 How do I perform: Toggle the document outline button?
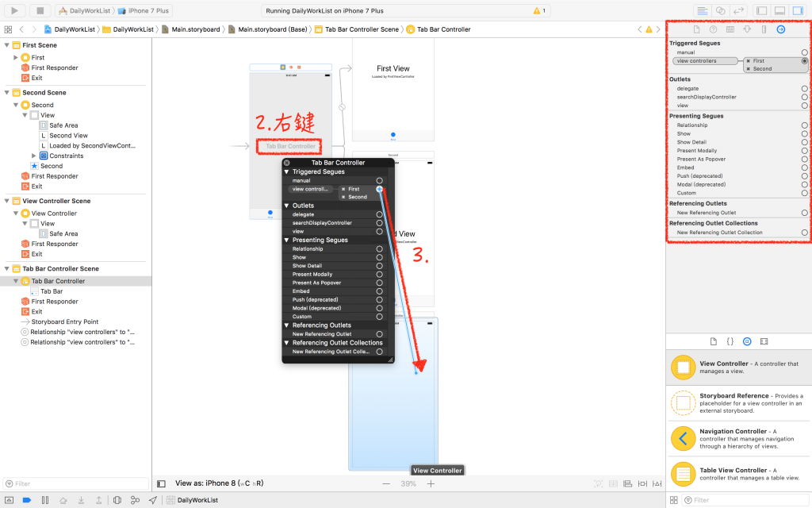point(162,483)
